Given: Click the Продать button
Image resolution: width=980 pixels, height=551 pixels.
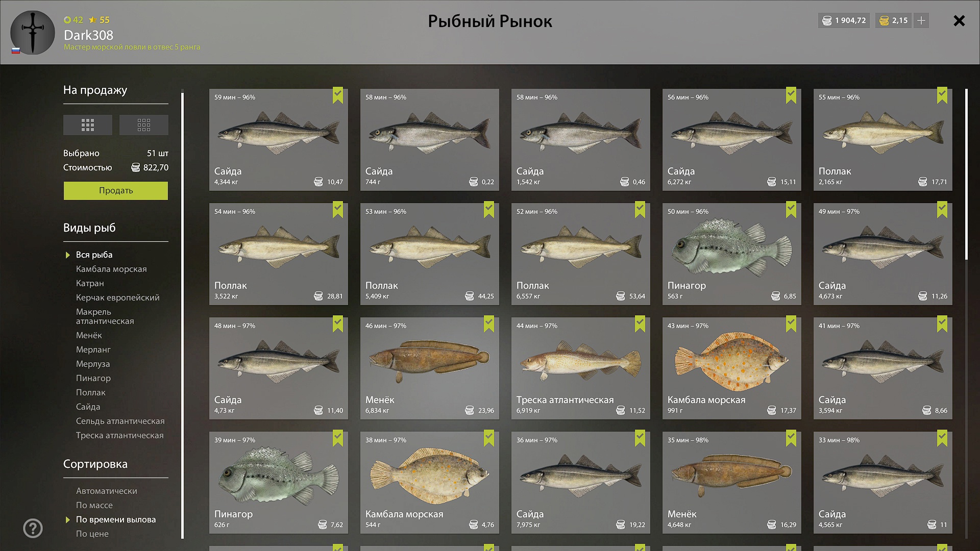Looking at the screenshot, I should 116,191.
